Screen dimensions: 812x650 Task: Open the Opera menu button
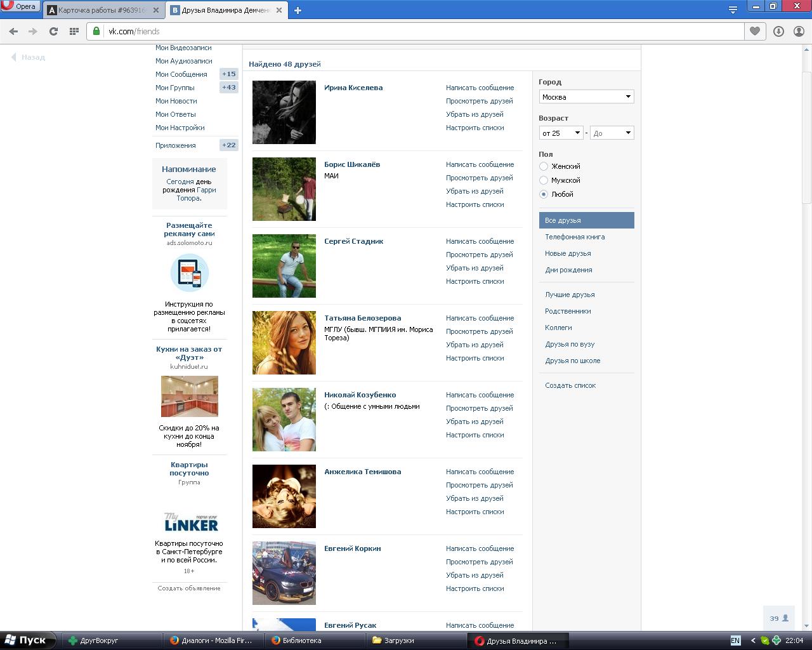pos(20,6)
